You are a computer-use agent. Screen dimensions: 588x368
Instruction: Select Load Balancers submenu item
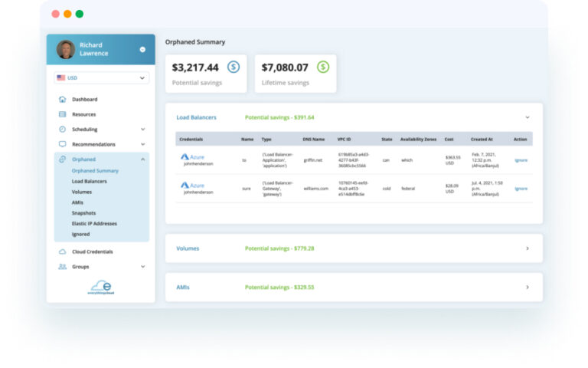pyautogui.click(x=90, y=182)
